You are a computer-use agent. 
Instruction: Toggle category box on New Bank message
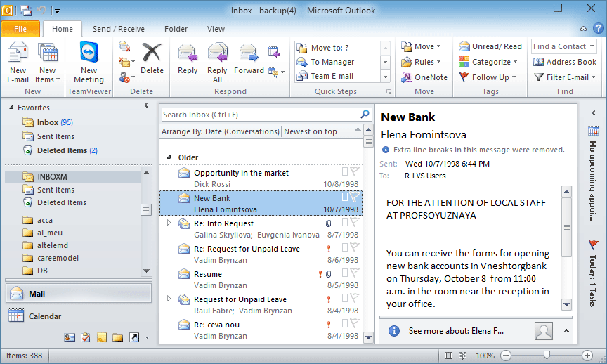(x=344, y=197)
